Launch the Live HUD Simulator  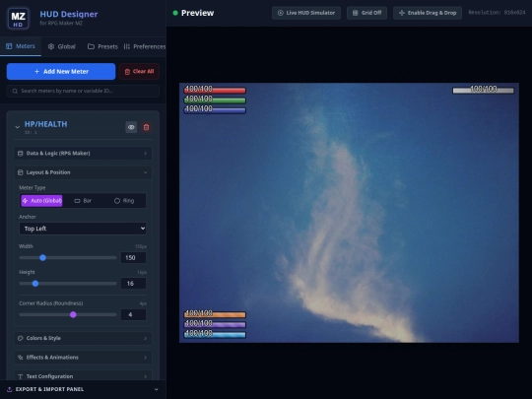point(306,13)
